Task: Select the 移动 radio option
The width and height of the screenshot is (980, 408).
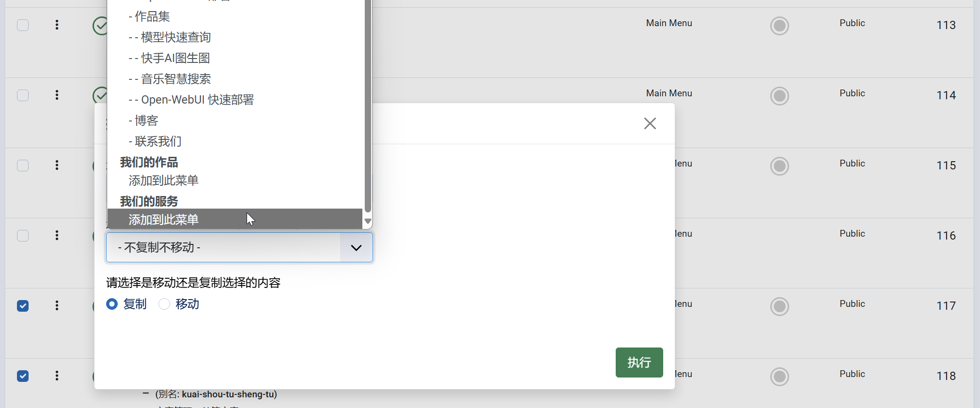Action: 165,304
